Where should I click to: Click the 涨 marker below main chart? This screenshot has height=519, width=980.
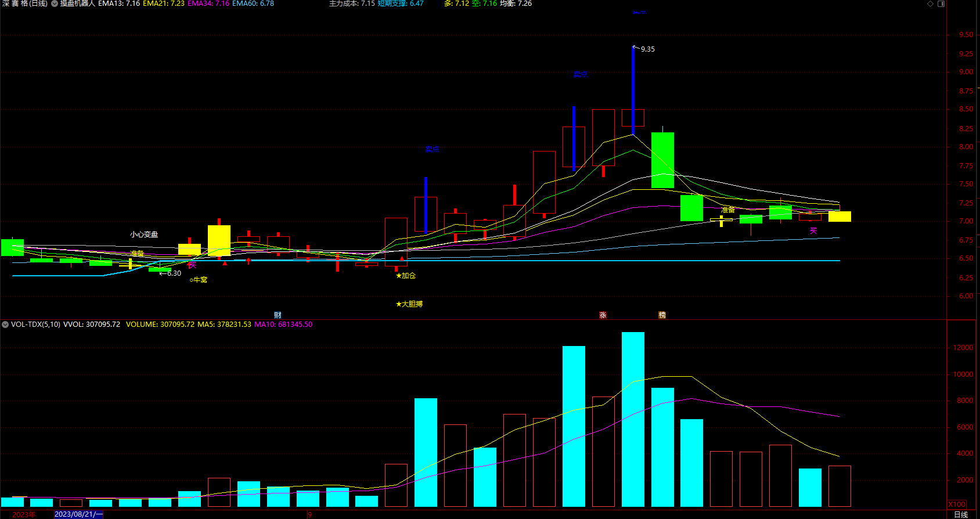[x=603, y=315]
